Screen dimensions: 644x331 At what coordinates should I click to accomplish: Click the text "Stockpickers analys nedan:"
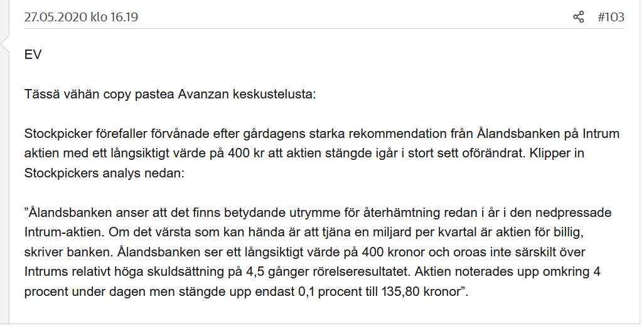(x=104, y=172)
